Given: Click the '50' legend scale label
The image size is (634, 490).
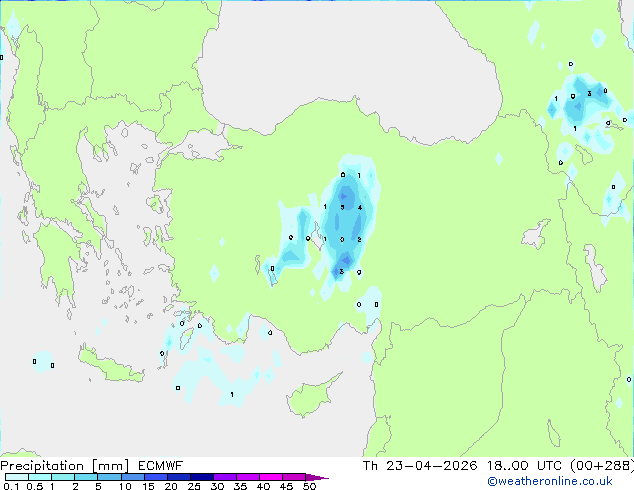Looking at the screenshot, I should coord(309,486).
